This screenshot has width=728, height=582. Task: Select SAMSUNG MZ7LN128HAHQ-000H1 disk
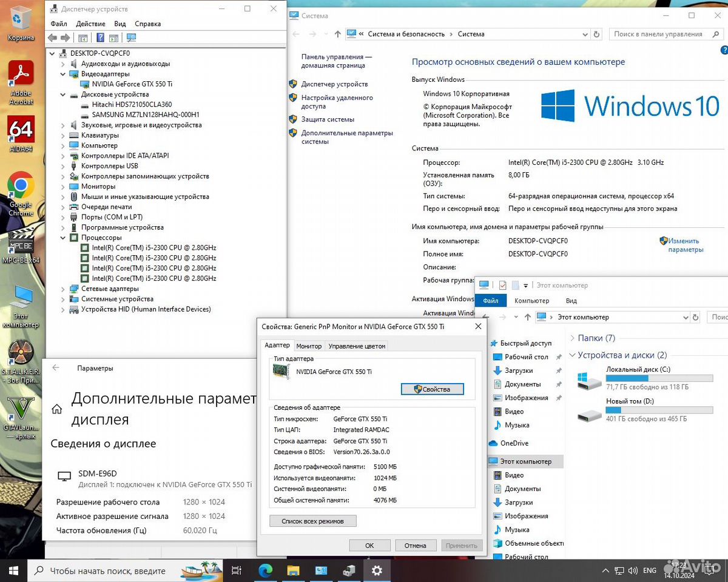tap(146, 115)
